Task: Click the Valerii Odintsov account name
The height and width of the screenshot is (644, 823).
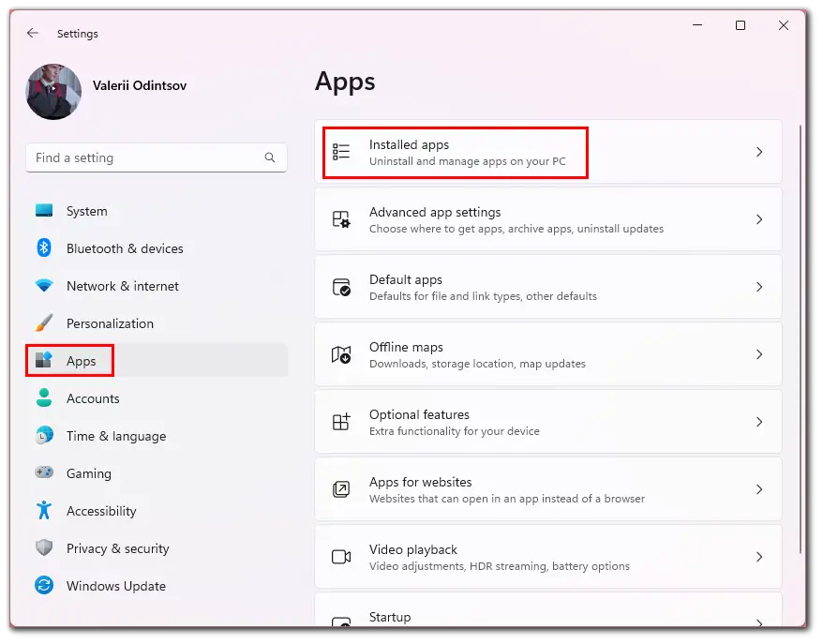Action: (140, 85)
